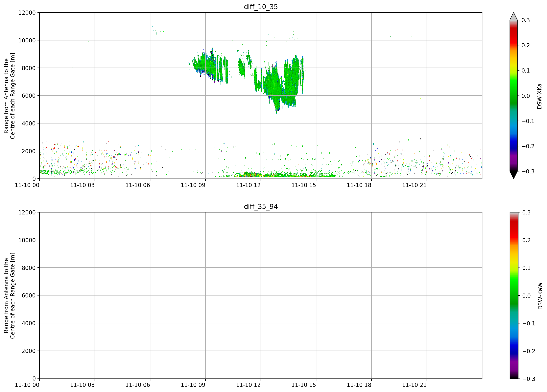Click the −0.2 tick on DSW-KaW colorbar

click(529, 351)
